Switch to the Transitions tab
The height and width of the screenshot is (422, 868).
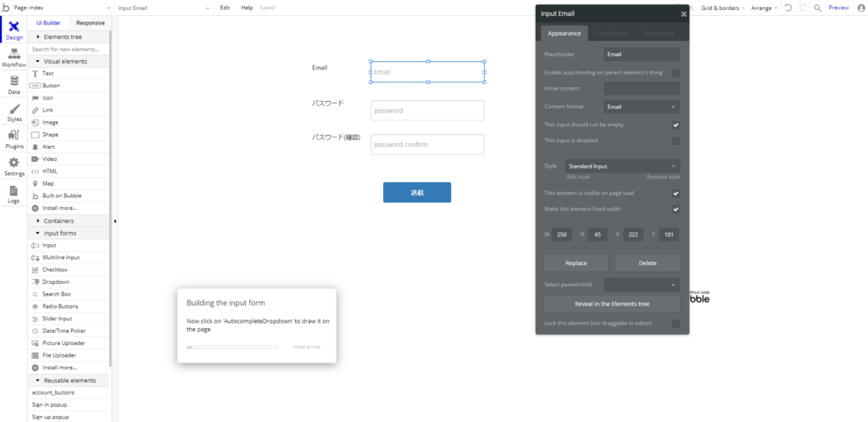click(x=658, y=33)
